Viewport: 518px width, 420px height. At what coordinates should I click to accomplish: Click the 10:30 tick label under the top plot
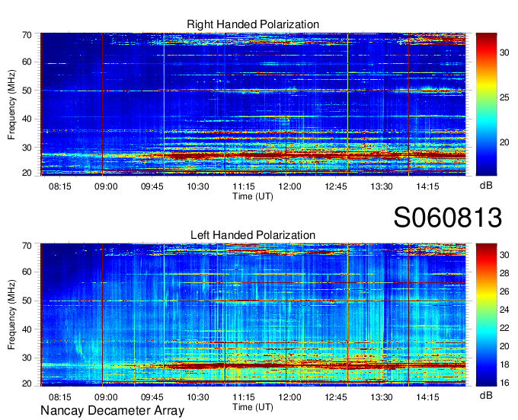[198, 186]
